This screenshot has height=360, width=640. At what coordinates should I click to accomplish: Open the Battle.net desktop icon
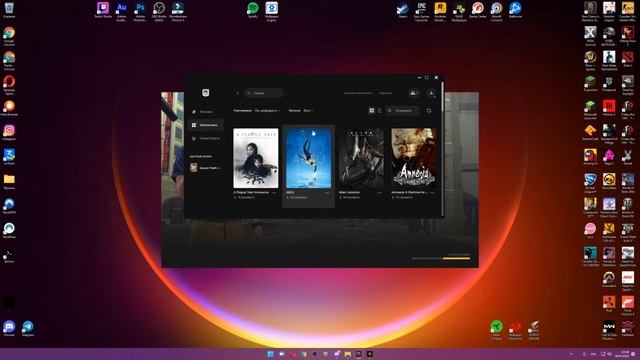point(515,10)
